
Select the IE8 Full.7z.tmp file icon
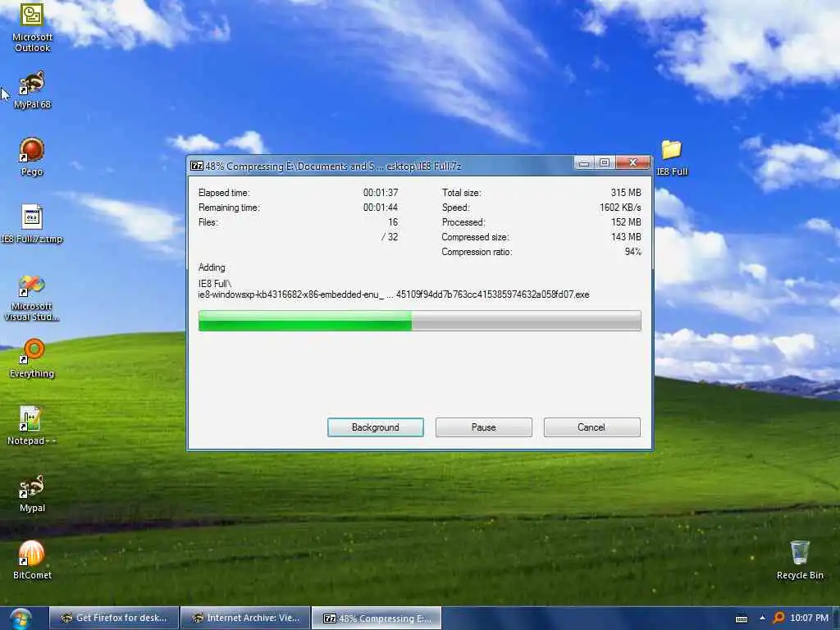click(x=32, y=224)
